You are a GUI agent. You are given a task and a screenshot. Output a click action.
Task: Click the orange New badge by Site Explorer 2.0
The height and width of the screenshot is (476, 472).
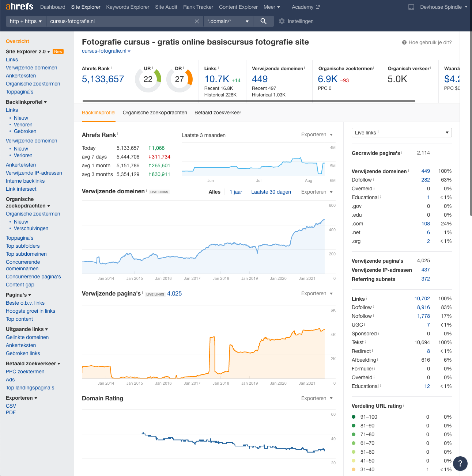click(x=58, y=52)
